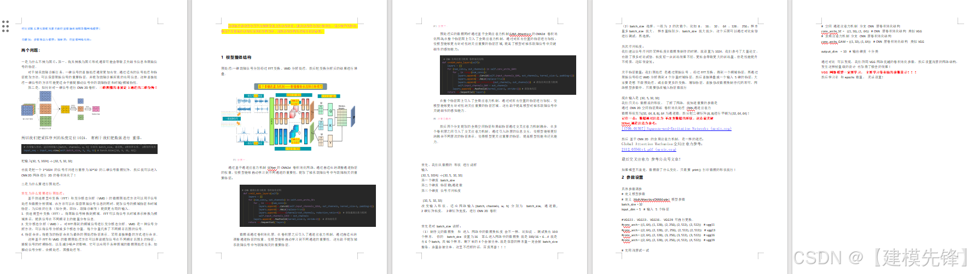Click the heading '2 参数设置'
Viewport: 980px width, 274px height.
coord(633,178)
